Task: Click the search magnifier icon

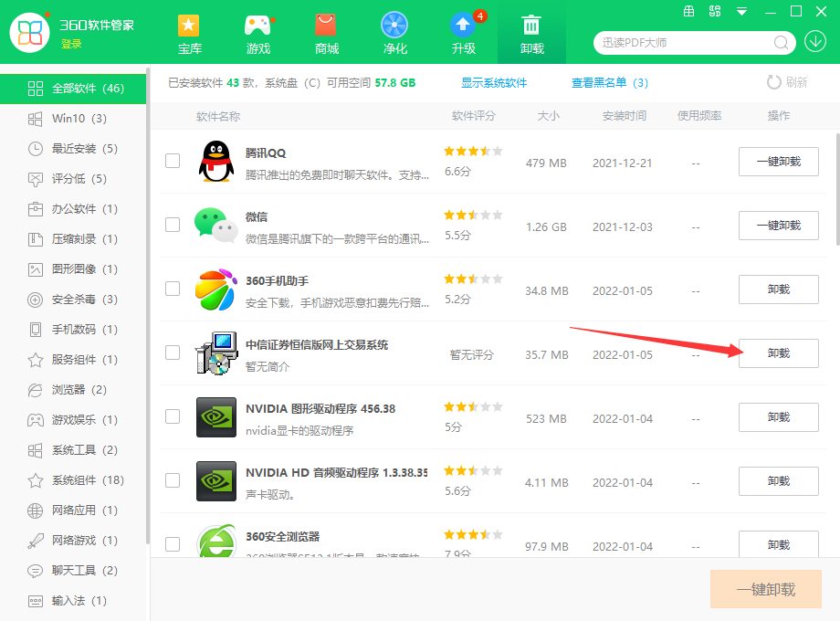Action: (x=781, y=42)
